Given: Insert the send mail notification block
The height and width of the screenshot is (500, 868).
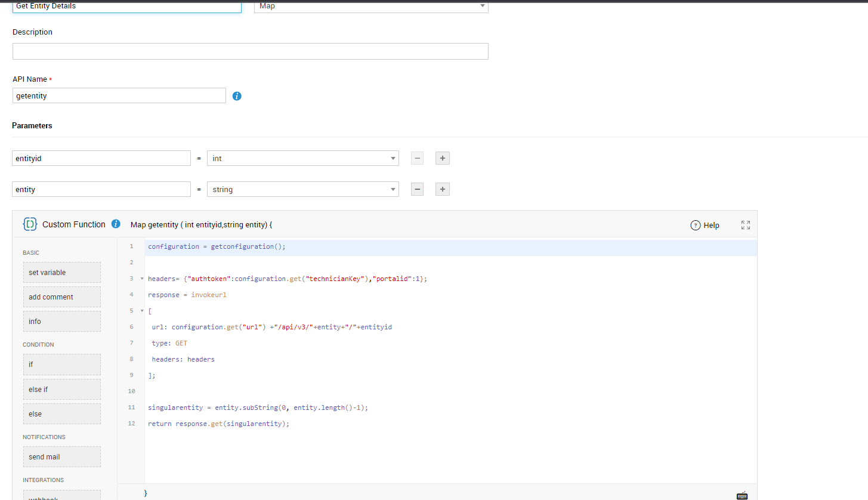Looking at the screenshot, I should pos(62,457).
